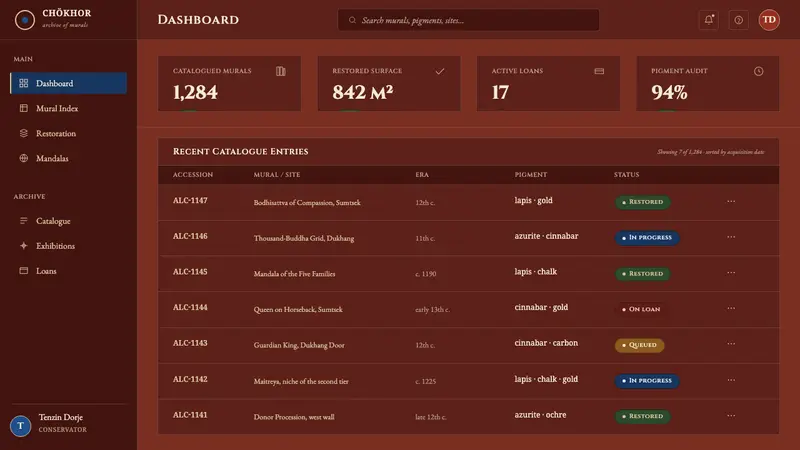Click the Restoration layers icon
The width and height of the screenshot is (800, 450).
point(23,133)
